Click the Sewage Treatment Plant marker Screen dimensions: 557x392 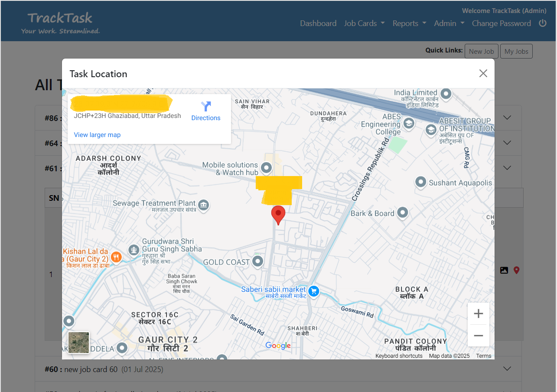tap(203, 205)
